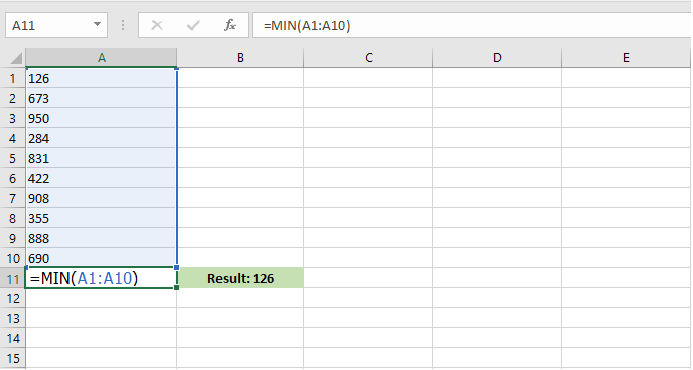Select column A header
The width and height of the screenshot is (693, 370).
tap(101, 58)
